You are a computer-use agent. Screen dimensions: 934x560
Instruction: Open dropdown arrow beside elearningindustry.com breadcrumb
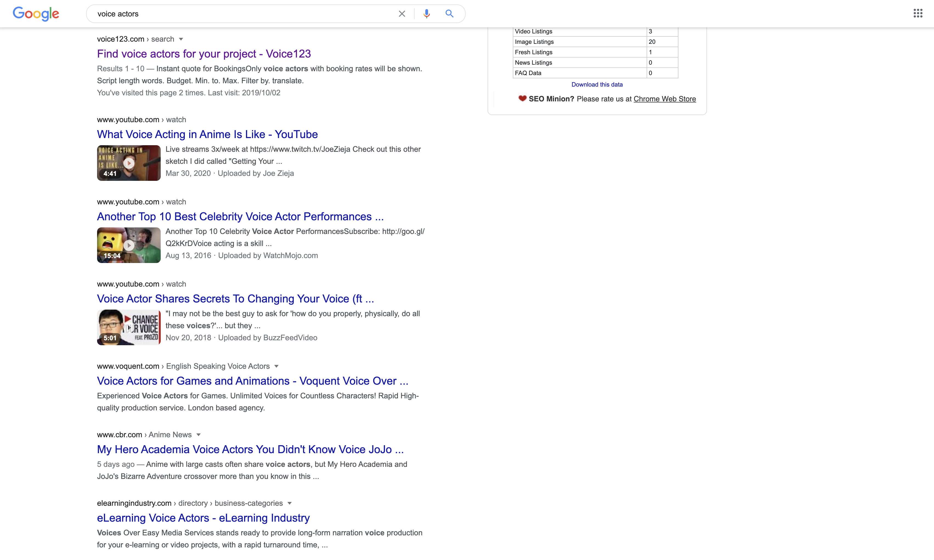click(x=290, y=503)
